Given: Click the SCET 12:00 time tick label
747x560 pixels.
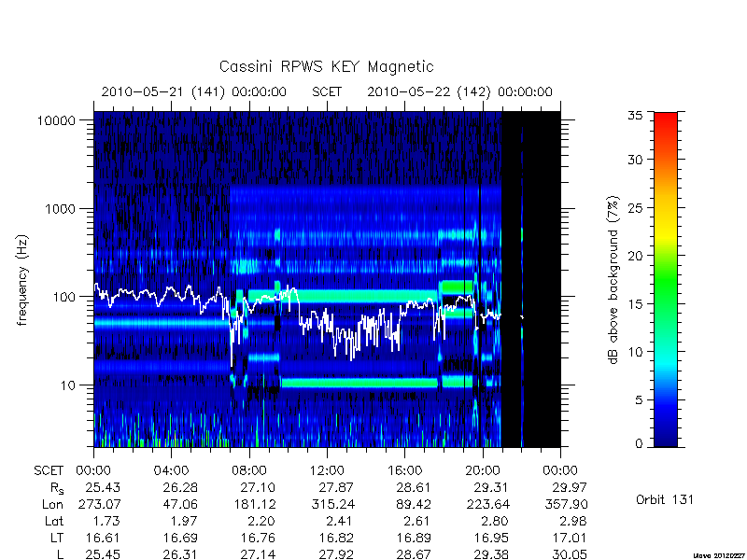Looking at the screenshot, I should point(327,470).
